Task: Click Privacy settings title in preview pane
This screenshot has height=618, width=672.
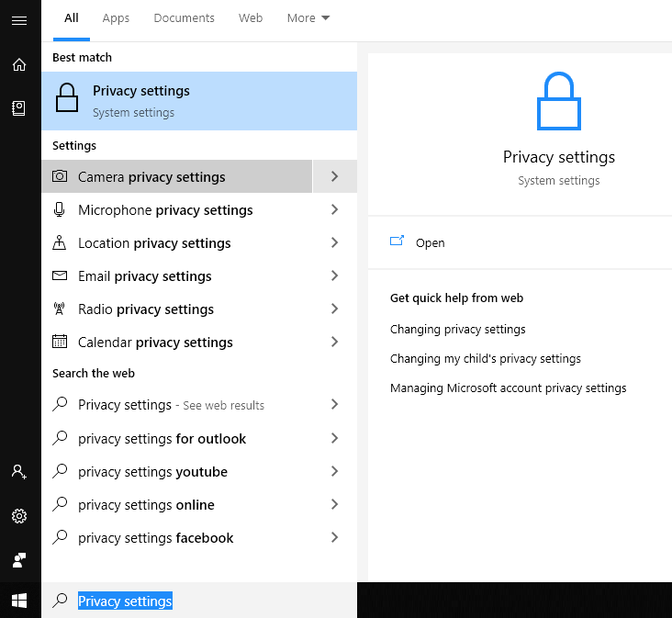Action: tap(559, 157)
